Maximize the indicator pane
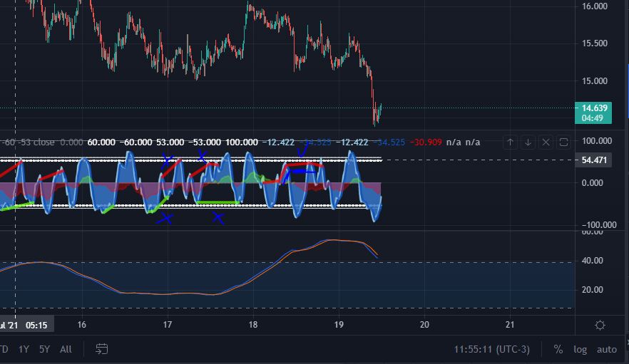Image resolution: width=629 pixels, height=364 pixels. (563, 142)
